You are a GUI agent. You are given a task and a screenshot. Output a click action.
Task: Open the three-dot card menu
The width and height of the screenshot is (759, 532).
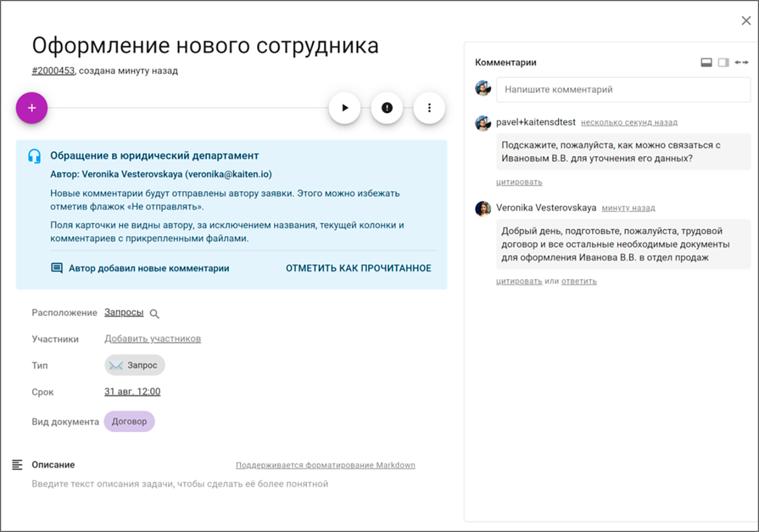(429, 108)
